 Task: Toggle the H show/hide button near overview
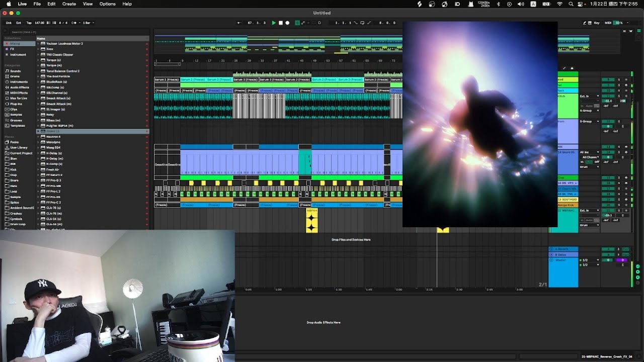click(624, 31)
